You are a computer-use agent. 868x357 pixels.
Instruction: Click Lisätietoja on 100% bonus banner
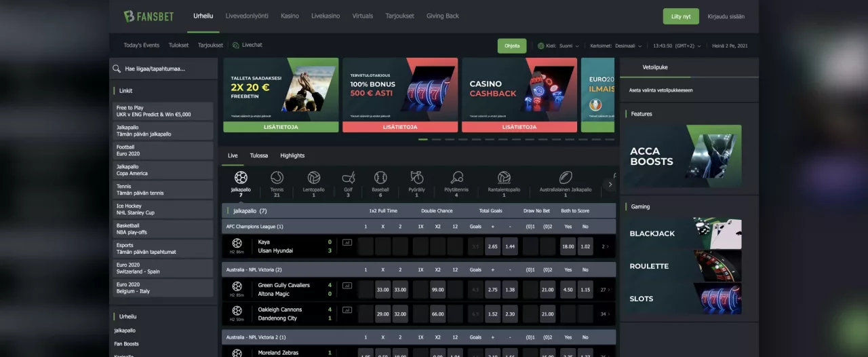pos(400,127)
